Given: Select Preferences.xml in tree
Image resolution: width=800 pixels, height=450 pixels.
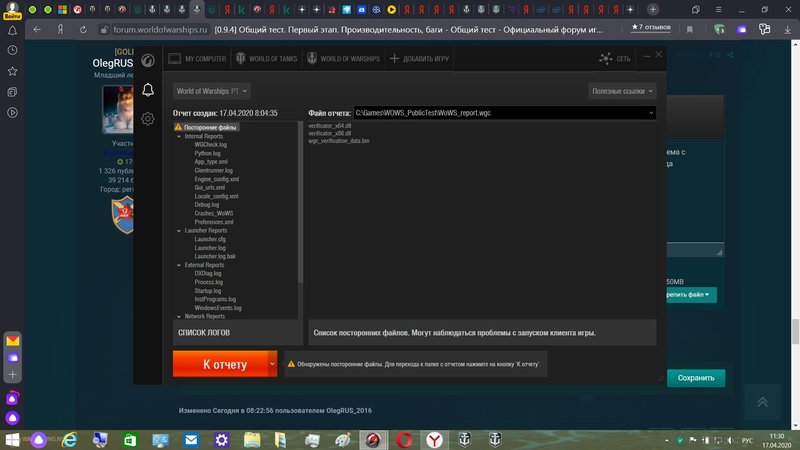Looking at the screenshot, I should click(x=214, y=222).
